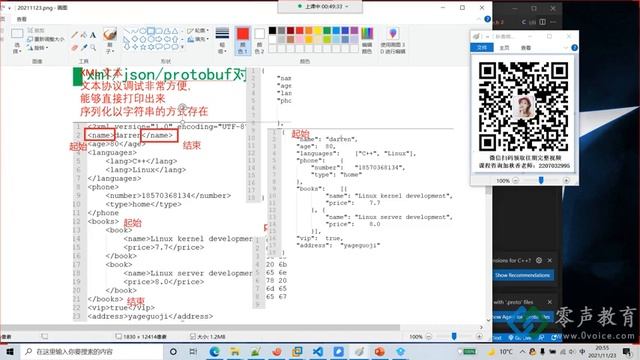
Task: Select the line shape
Action: 127,31
